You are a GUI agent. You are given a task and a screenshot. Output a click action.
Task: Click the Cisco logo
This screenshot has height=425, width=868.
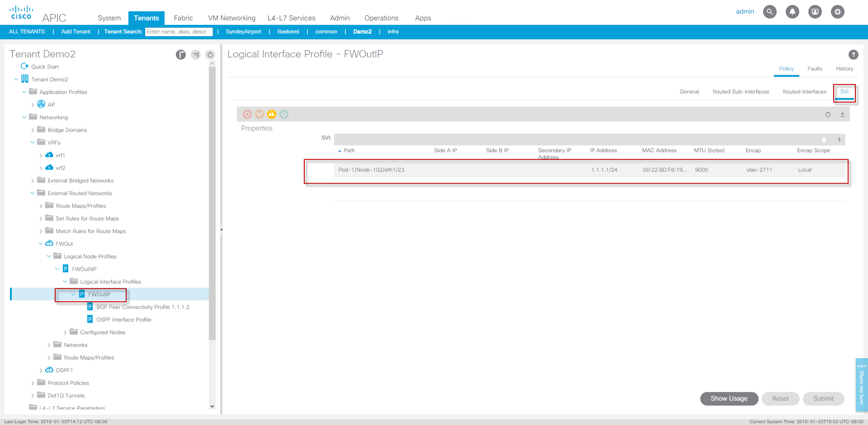[x=21, y=13]
